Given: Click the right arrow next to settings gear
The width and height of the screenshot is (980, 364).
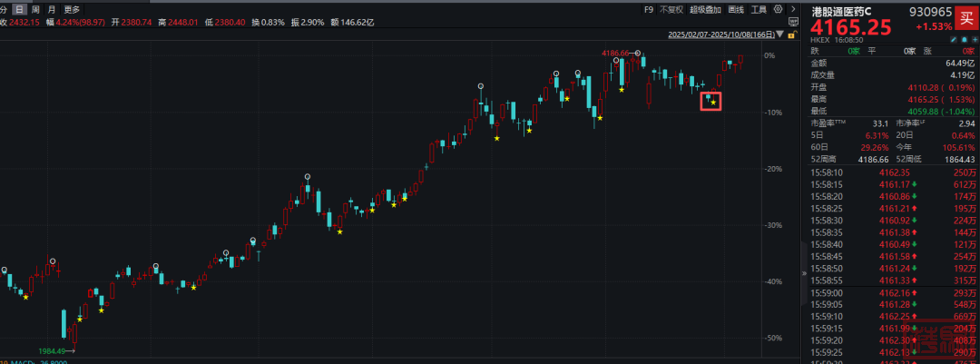Looking at the screenshot, I should [x=792, y=10].
